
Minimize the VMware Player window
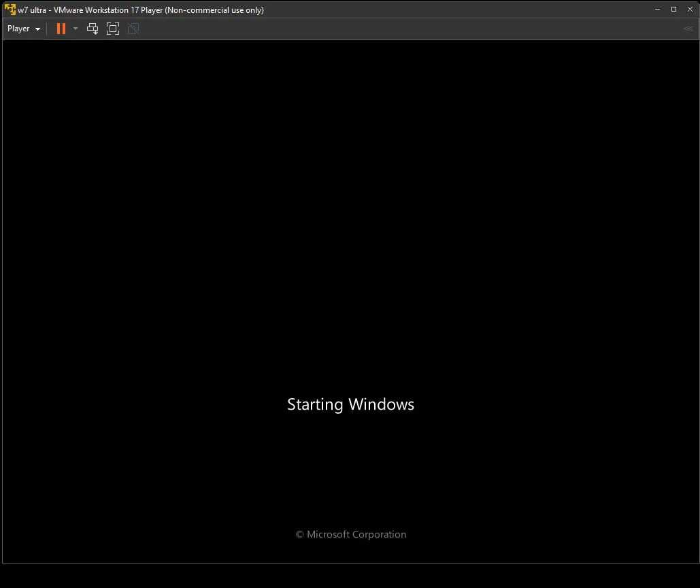[657, 9]
